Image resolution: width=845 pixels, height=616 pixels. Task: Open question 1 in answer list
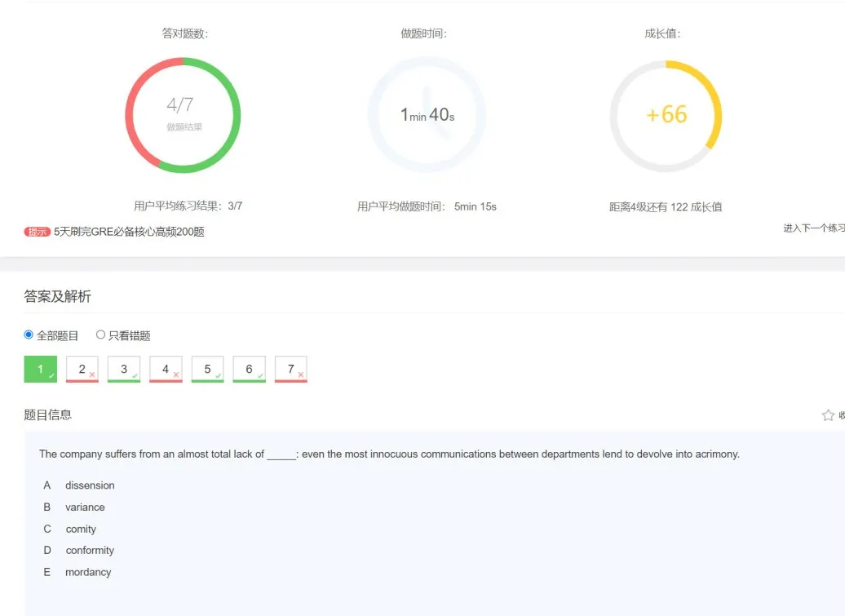tap(41, 370)
